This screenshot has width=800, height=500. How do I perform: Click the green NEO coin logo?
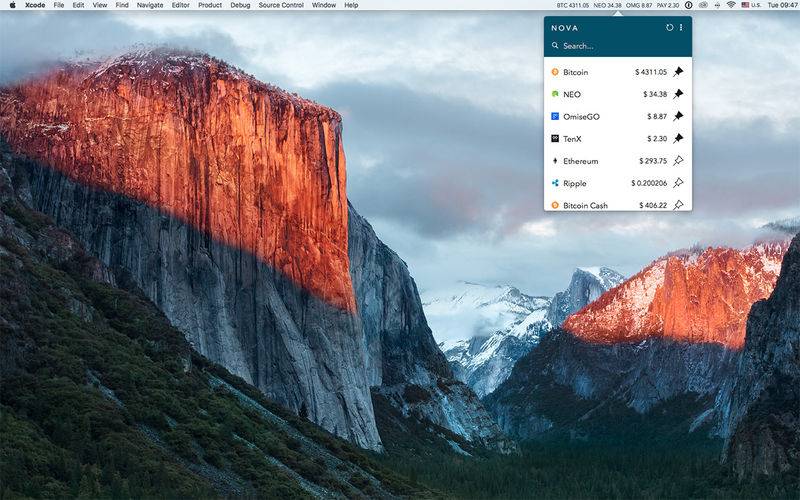pyautogui.click(x=555, y=94)
